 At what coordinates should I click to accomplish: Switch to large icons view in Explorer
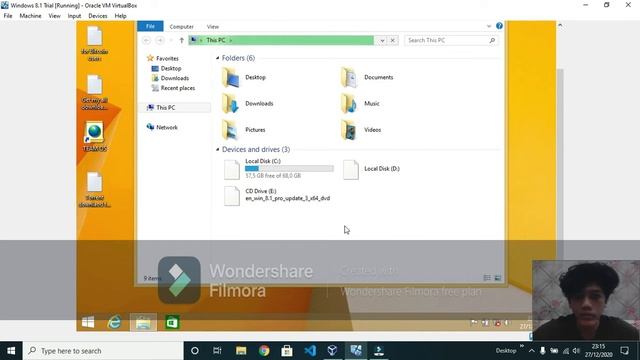(498, 278)
